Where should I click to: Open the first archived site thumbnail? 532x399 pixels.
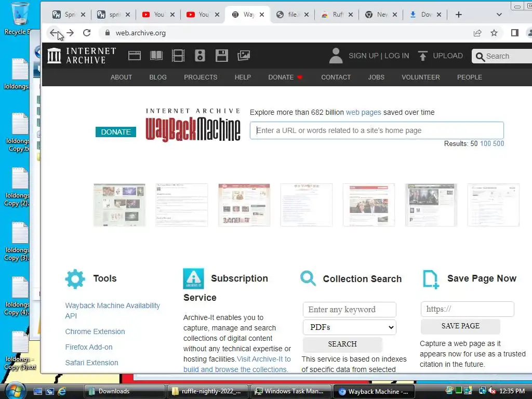(x=119, y=205)
